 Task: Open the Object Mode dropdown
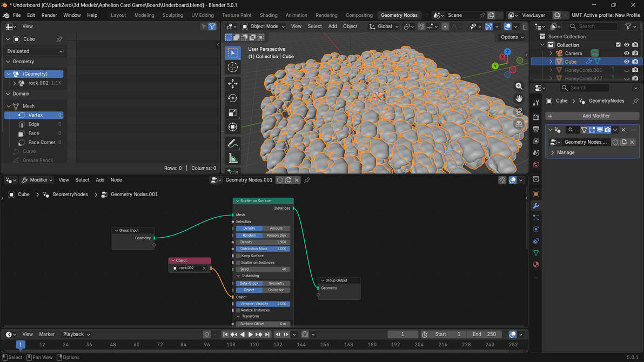click(x=263, y=26)
